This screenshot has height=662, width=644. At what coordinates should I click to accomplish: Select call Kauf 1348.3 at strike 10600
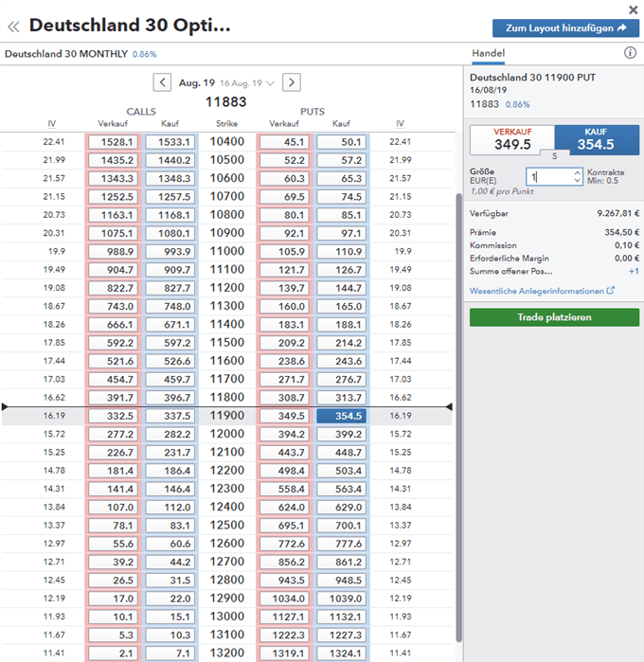pyautogui.click(x=170, y=179)
